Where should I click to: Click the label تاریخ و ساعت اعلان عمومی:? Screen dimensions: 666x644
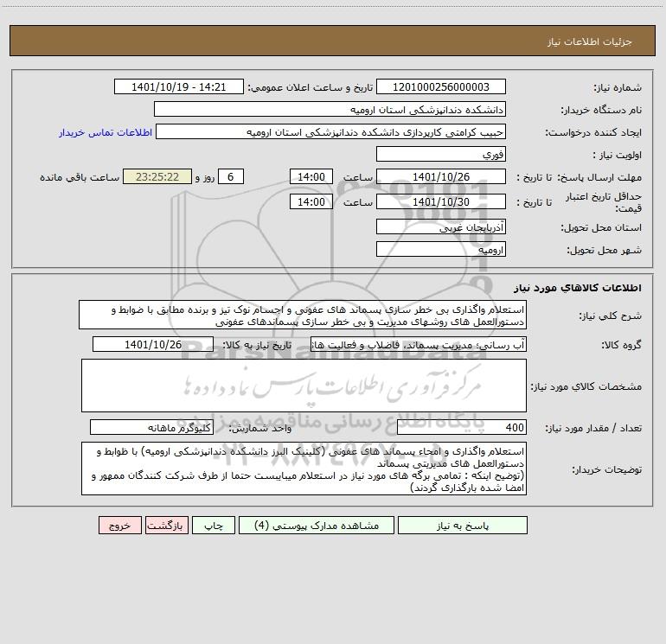310,88
